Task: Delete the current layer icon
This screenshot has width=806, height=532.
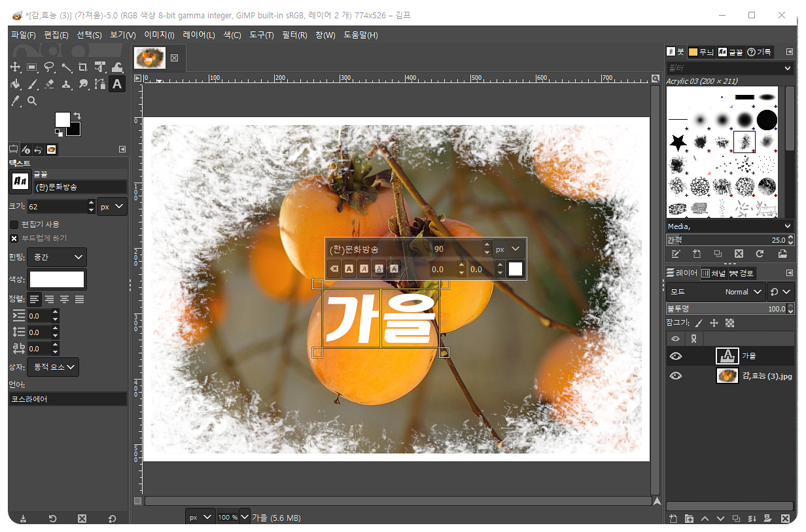Action: coord(785,519)
